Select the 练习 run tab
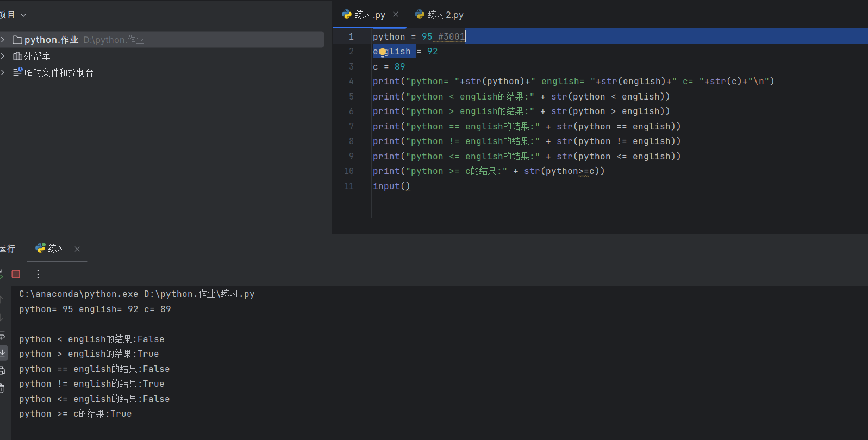The height and width of the screenshot is (440, 868). pyautogui.click(x=51, y=249)
